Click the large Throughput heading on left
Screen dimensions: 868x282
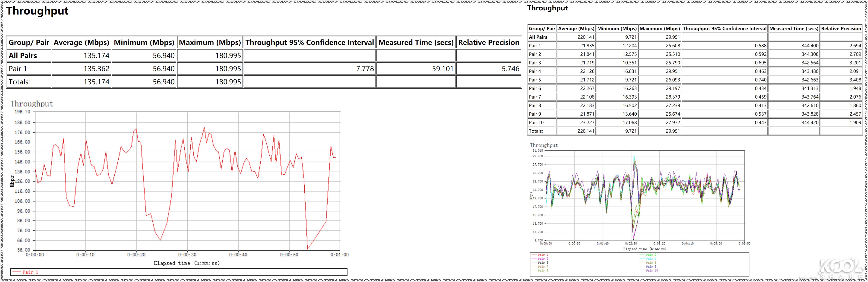[x=37, y=11]
